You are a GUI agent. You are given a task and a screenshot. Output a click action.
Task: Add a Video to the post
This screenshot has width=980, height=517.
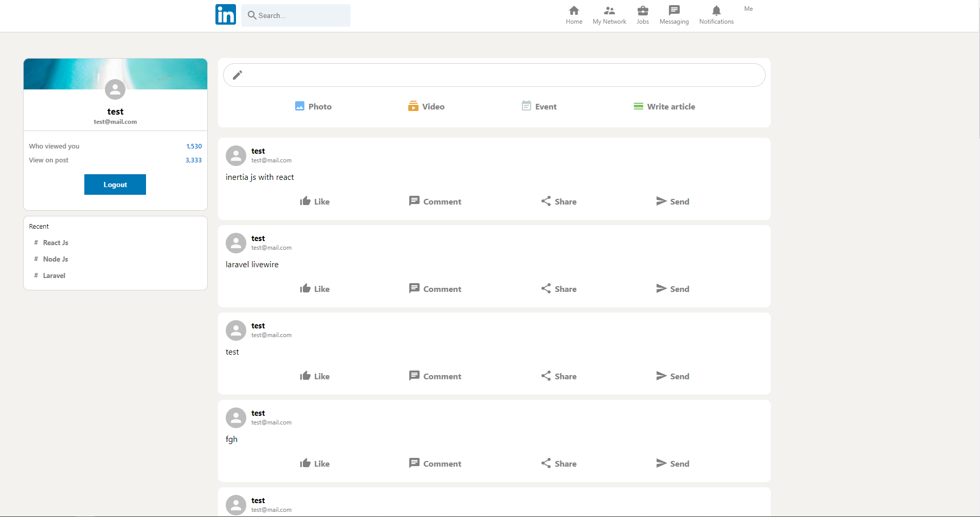coord(426,106)
